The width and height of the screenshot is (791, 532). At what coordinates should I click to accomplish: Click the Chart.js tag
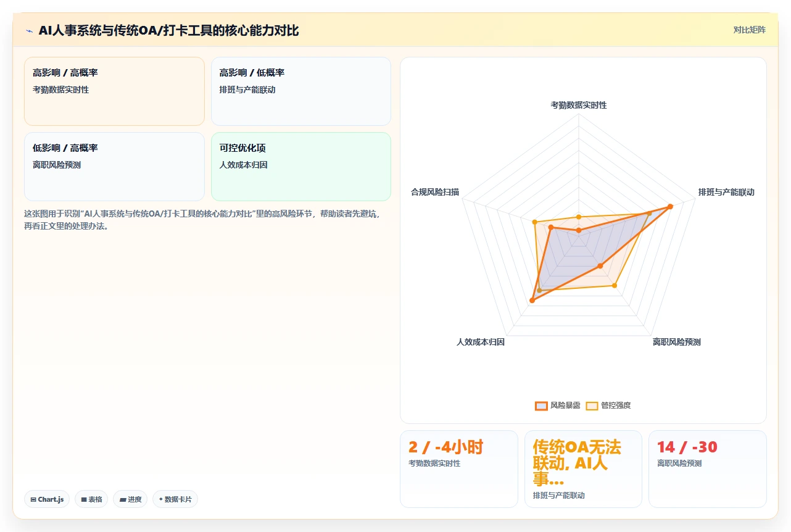[x=47, y=499]
